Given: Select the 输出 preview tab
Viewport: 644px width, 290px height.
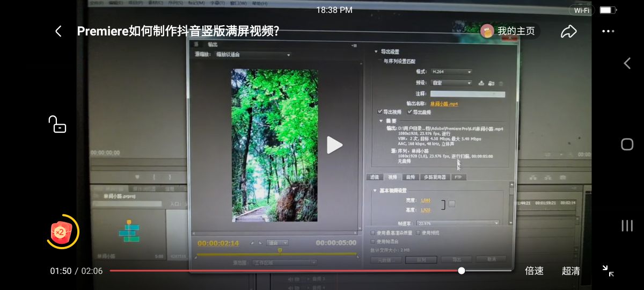Looking at the screenshot, I should [213, 44].
